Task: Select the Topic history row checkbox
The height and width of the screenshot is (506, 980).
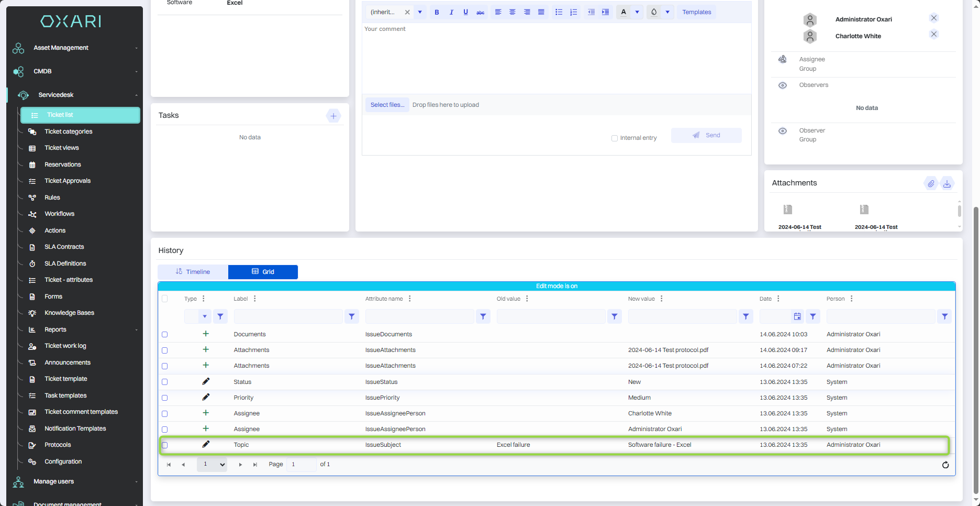Action: (x=165, y=445)
